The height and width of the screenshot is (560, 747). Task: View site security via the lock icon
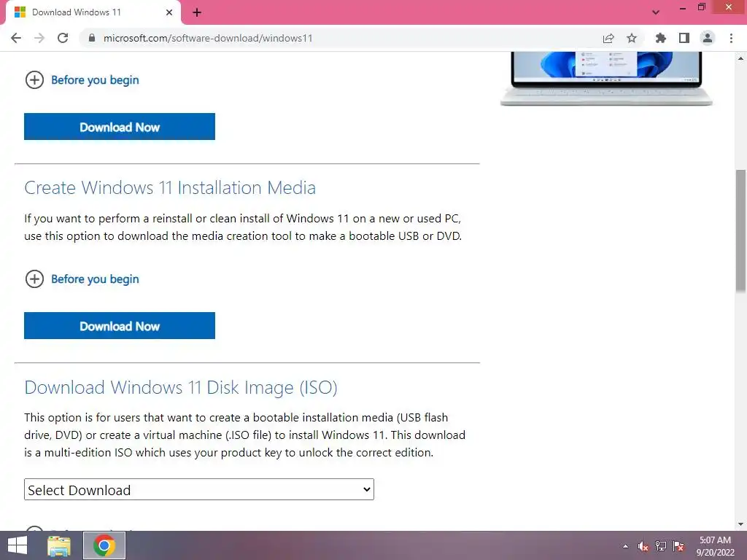pyautogui.click(x=92, y=38)
